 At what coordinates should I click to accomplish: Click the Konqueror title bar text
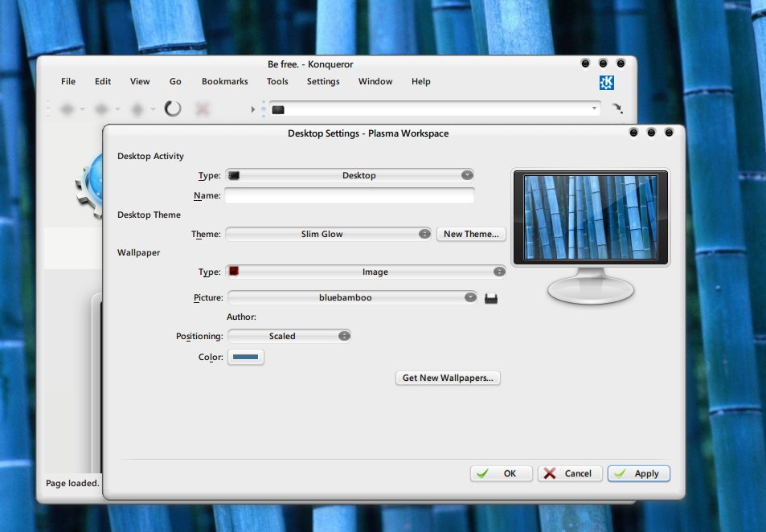pos(310,64)
